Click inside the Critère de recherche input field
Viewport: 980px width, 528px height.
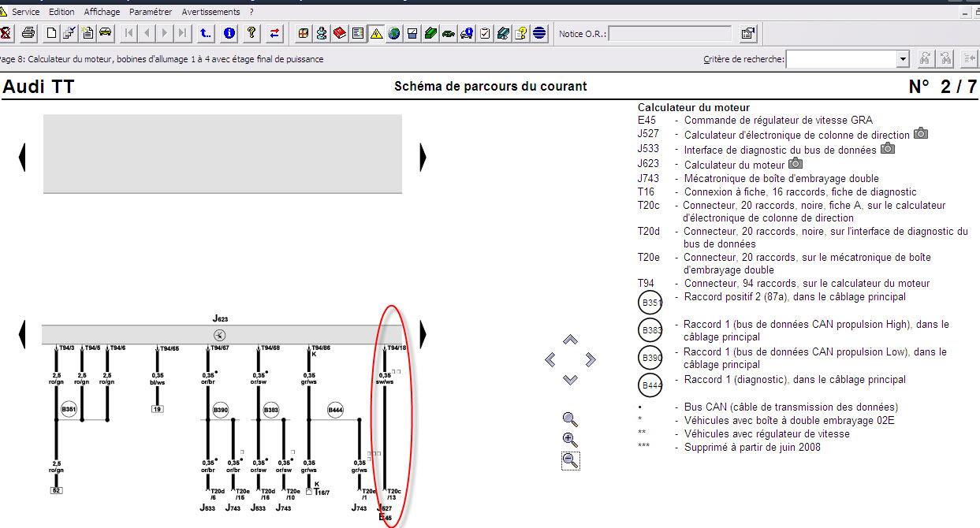coord(840,59)
